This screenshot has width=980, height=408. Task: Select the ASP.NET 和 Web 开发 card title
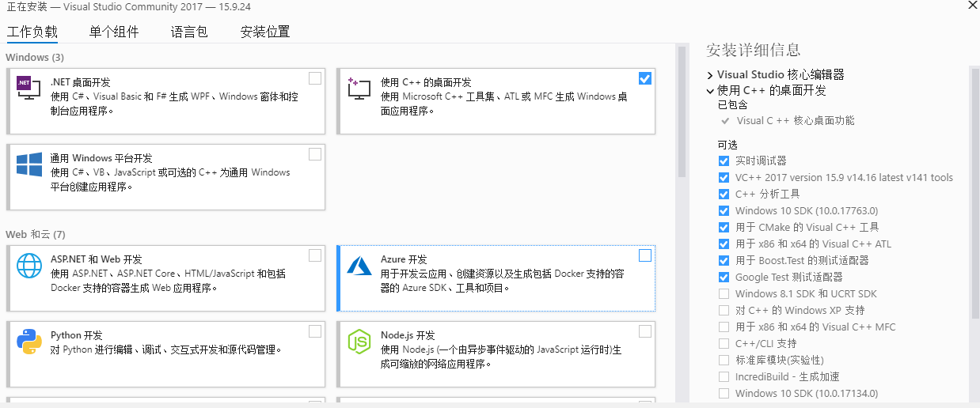point(97,259)
